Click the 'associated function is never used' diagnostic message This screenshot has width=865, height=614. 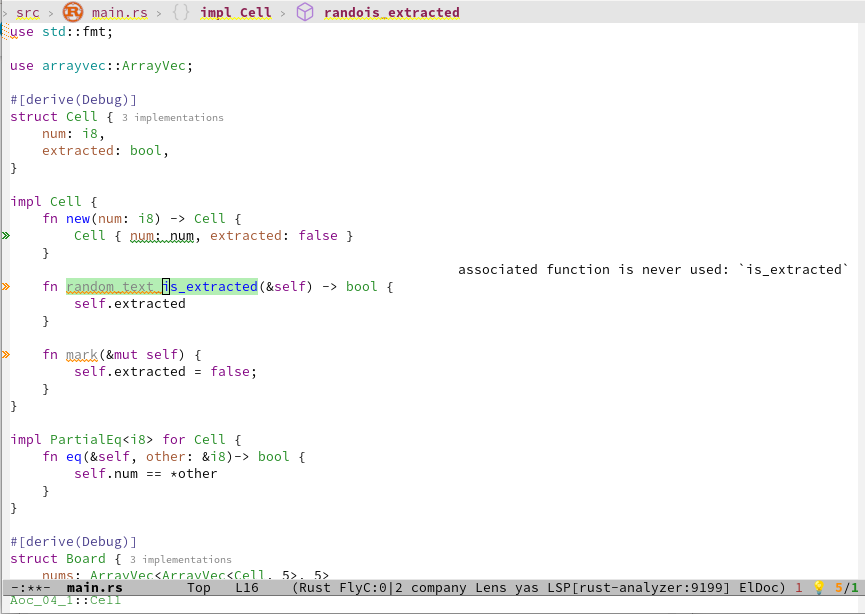coord(653,269)
